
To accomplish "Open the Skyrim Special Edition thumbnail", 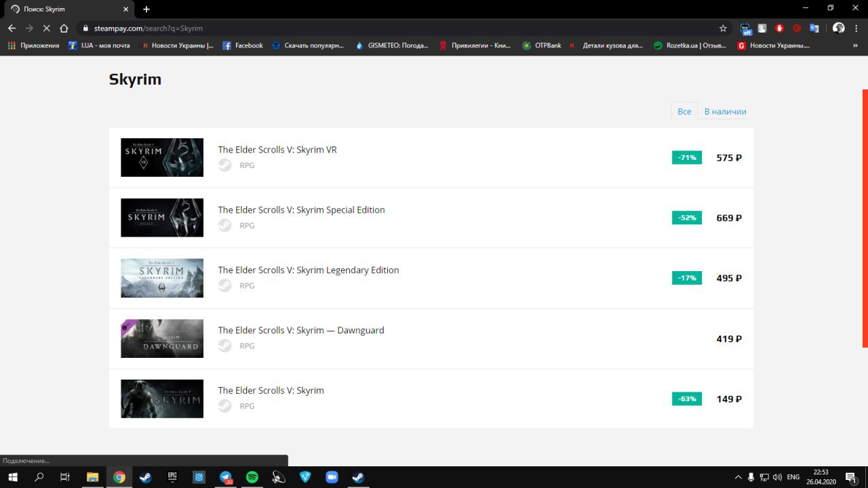I will [x=162, y=218].
